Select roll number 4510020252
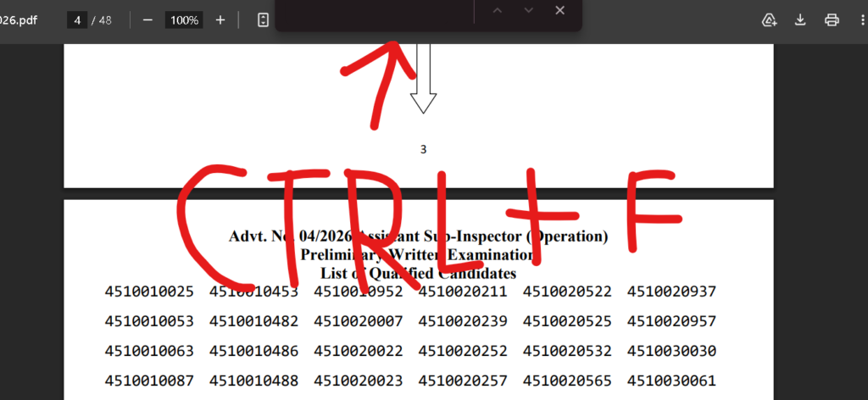 463,352
